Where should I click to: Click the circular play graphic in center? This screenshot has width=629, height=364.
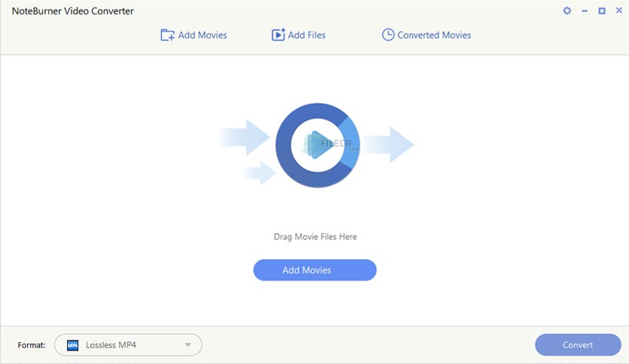tap(318, 145)
